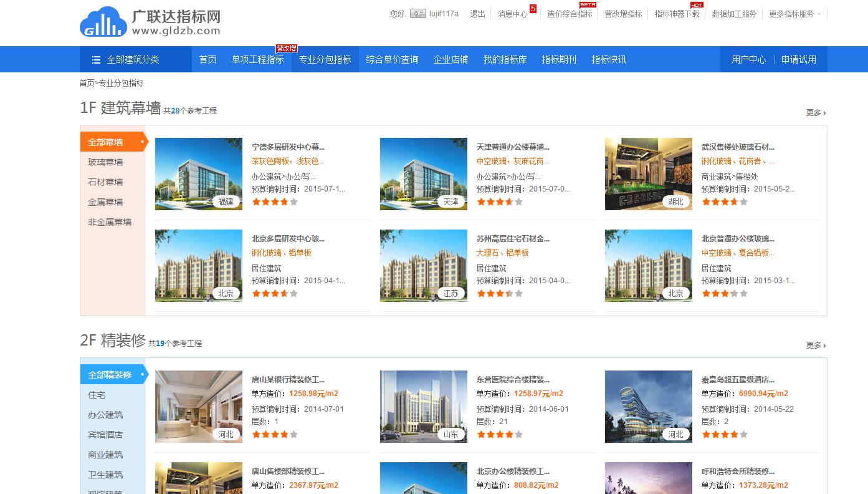Screen dimensions: 868x494
Task: Click the 武汉售楼处 project image
Action: click(x=648, y=174)
